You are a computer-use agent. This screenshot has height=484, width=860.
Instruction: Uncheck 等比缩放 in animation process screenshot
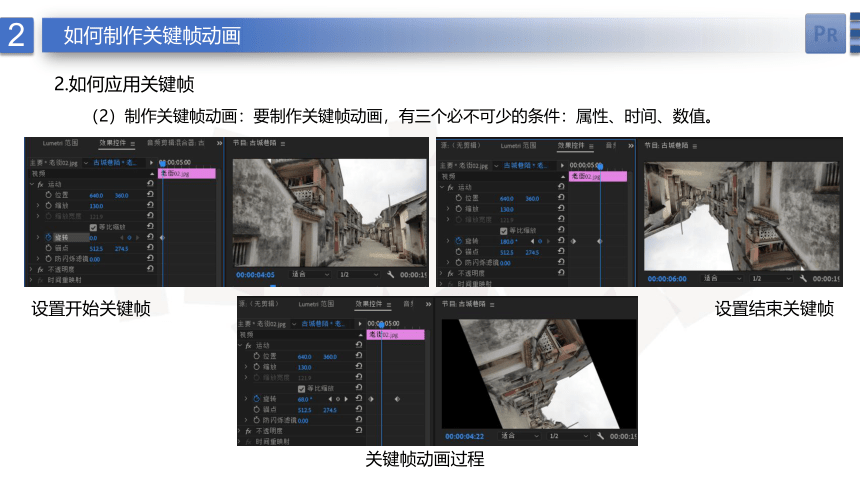coord(301,389)
